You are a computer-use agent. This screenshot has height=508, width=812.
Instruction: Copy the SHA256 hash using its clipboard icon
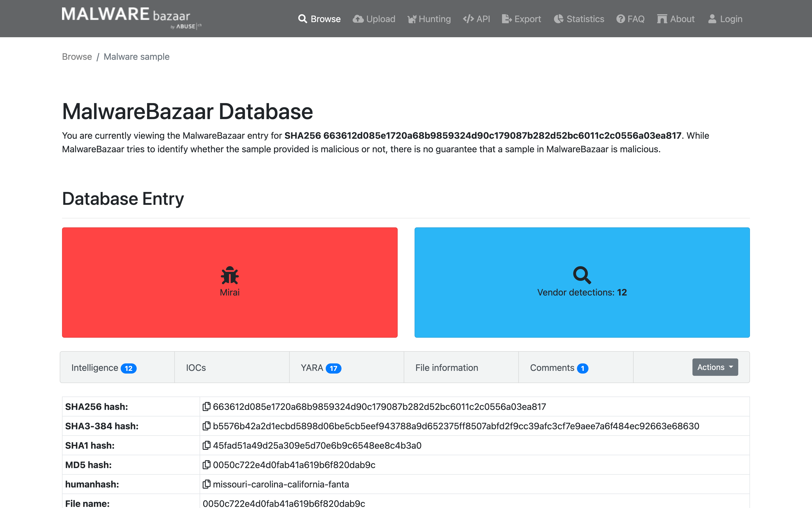207,406
